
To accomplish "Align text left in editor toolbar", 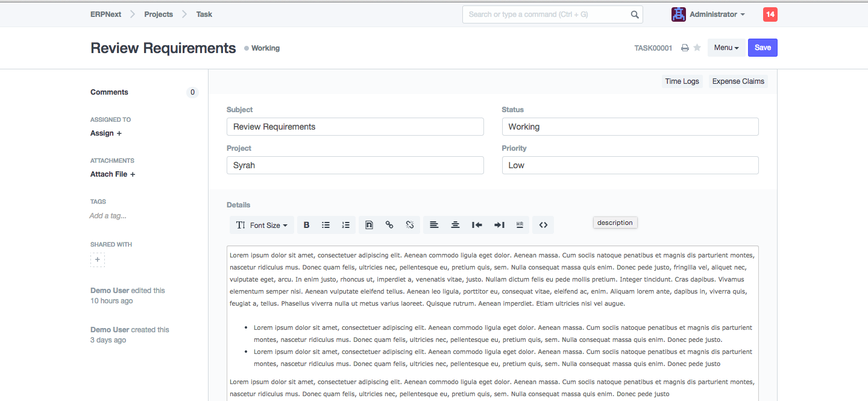I will pyautogui.click(x=434, y=225).
